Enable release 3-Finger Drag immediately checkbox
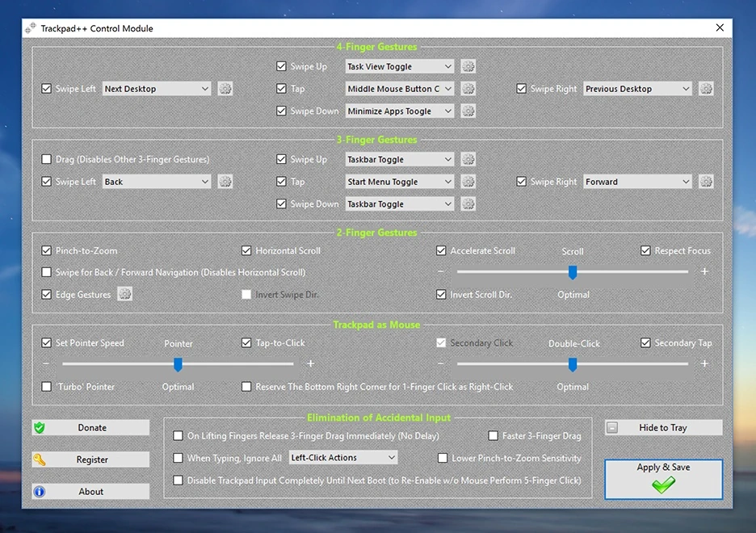This screenshot has height=533, width=756. pos(178,435)
